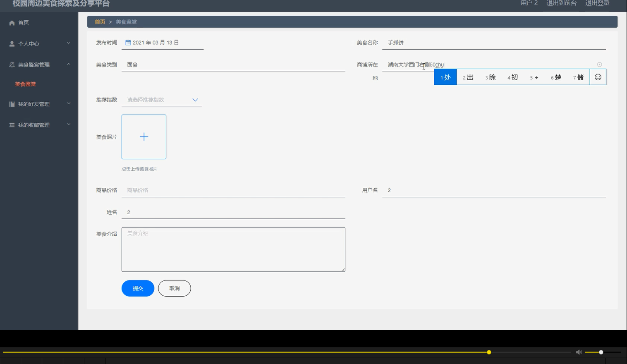The image size is (627, 364).
Task: Click the list icon beside 我的收藏管理
Action: point(12,125)
